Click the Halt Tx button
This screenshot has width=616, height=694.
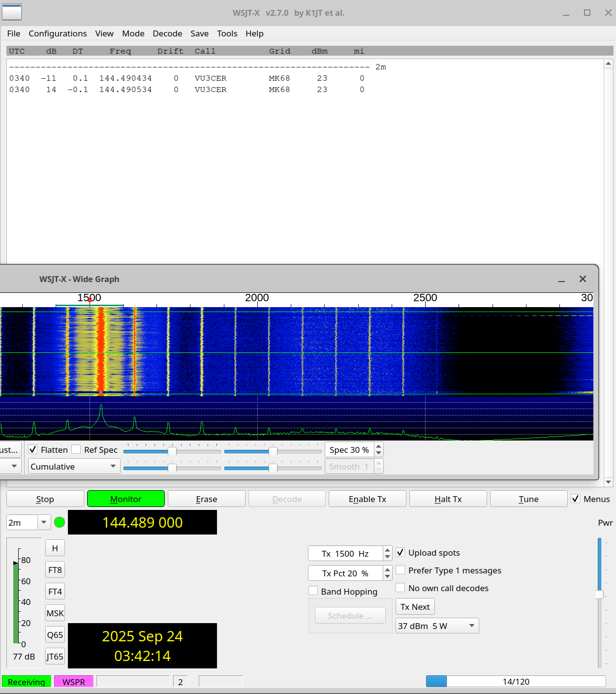click(448, 499)
